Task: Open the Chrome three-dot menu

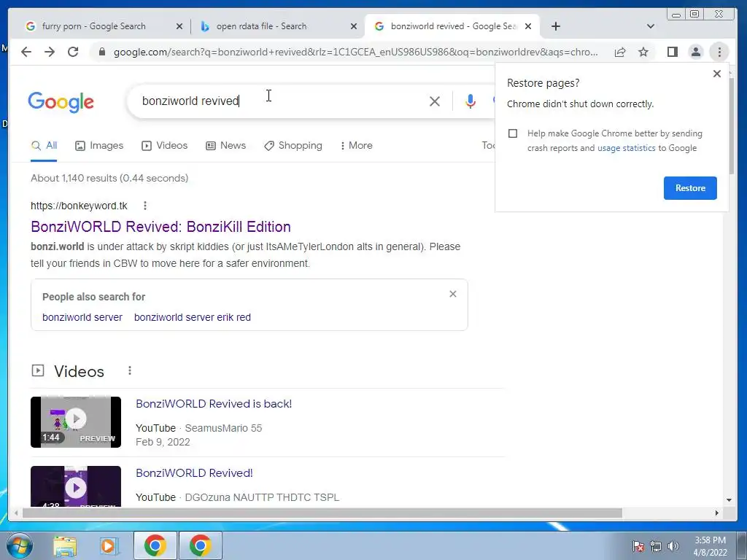Action: click(x=719, y=52)
